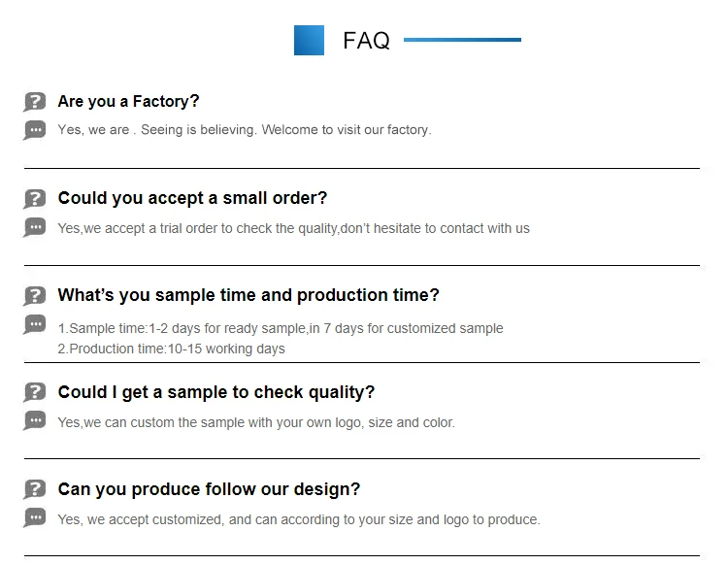Click the question icon beside "Could I get a sample"
Screen dimensions: 728x565
pyautogui.click(x=35, y=392)
